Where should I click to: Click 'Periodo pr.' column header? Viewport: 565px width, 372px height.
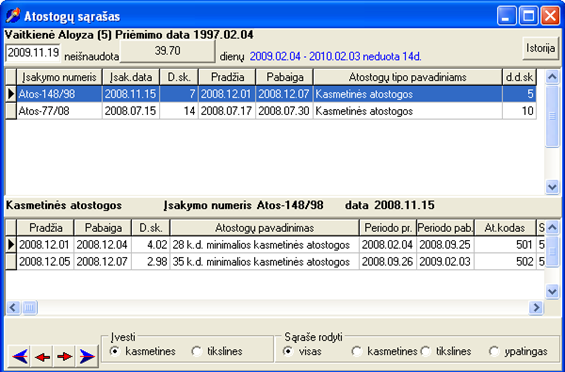388,228
